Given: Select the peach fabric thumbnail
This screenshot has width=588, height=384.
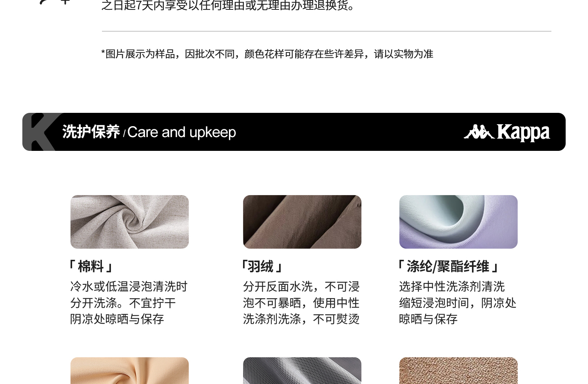Looking at the screenshot, I should point(129,371).
